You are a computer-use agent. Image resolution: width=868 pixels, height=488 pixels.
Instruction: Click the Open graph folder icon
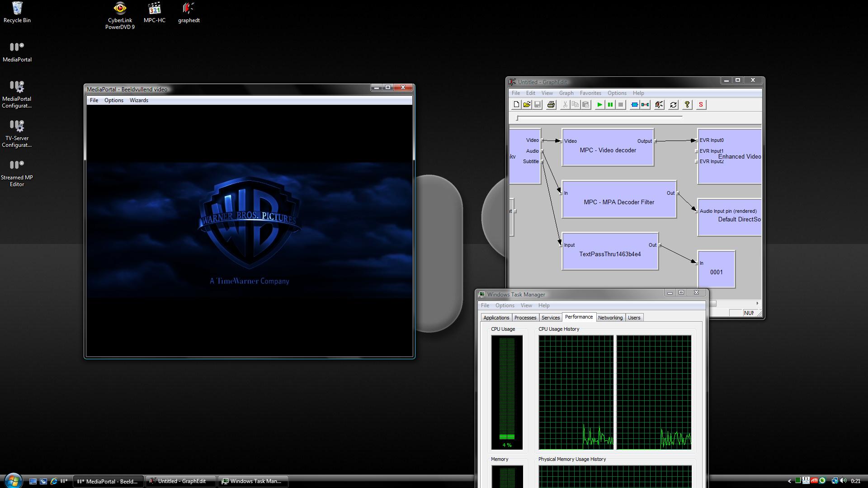coord(527,105)
